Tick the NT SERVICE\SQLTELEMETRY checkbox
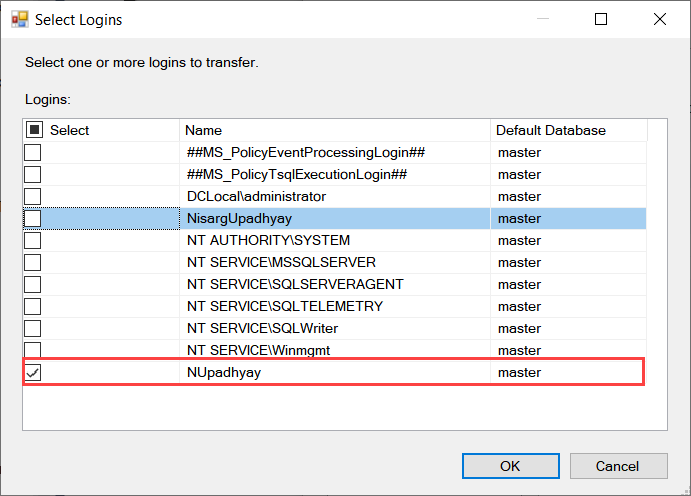The image size is (691, 496). point(33,306)
